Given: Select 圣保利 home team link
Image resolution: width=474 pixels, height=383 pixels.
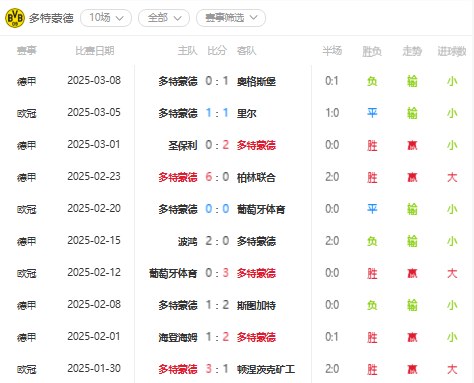Looking at the screenshot, I should 183,145.
